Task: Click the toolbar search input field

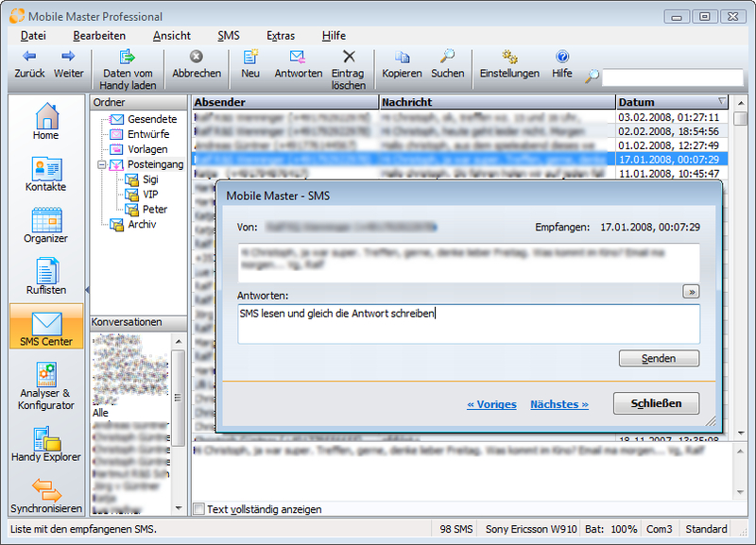Action: click(x=672, y=77)
